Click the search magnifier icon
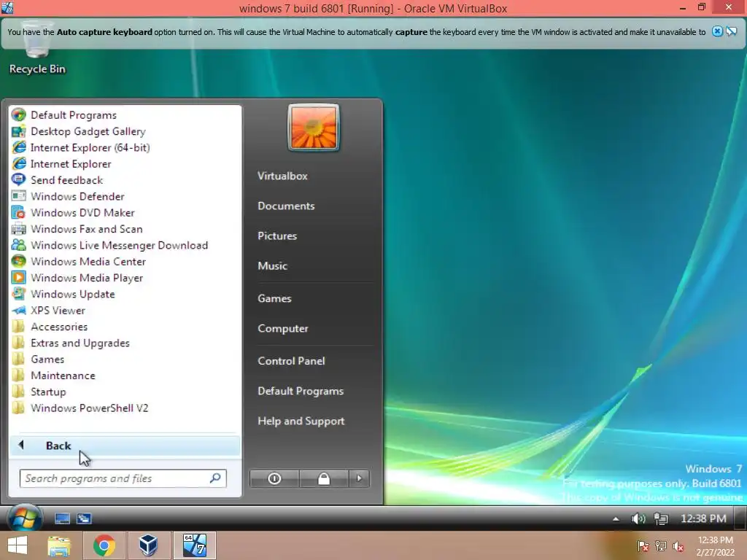This screenshot has width=747, height=560. 215,478
